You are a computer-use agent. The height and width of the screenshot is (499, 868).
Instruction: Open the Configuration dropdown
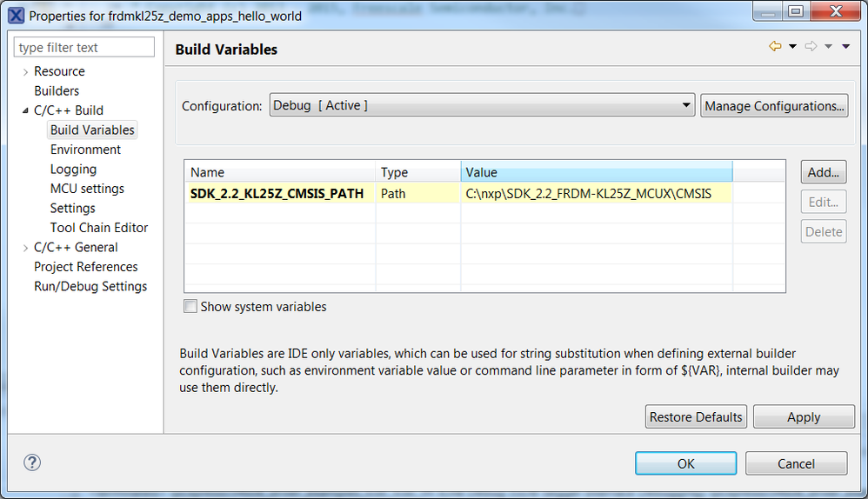pos(482,105)
